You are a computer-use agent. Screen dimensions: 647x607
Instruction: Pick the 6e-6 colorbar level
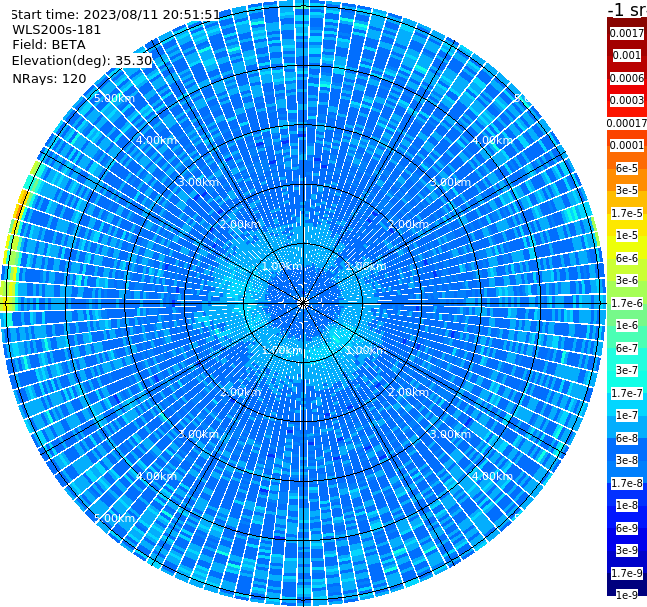click(x=627, y=258)
